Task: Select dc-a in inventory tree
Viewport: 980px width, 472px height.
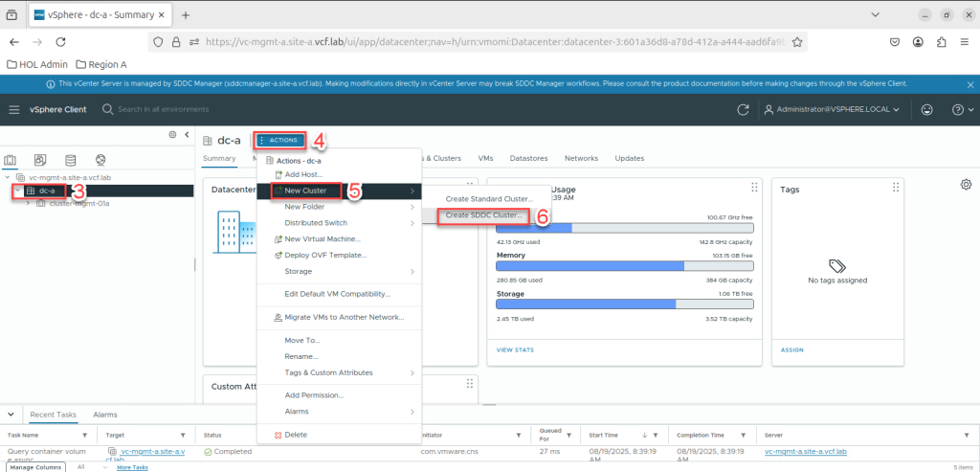Action: click(46, 191)
